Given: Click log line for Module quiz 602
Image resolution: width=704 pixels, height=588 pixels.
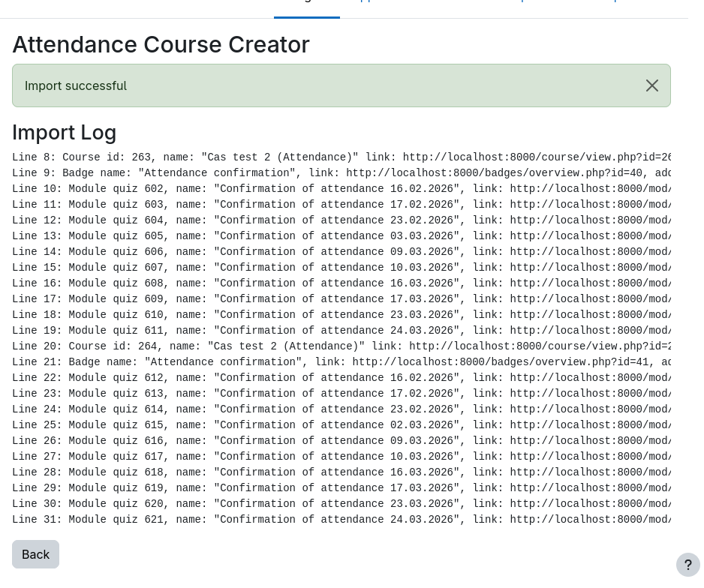Looking at the screenshot, I should [x=341, y=188].
